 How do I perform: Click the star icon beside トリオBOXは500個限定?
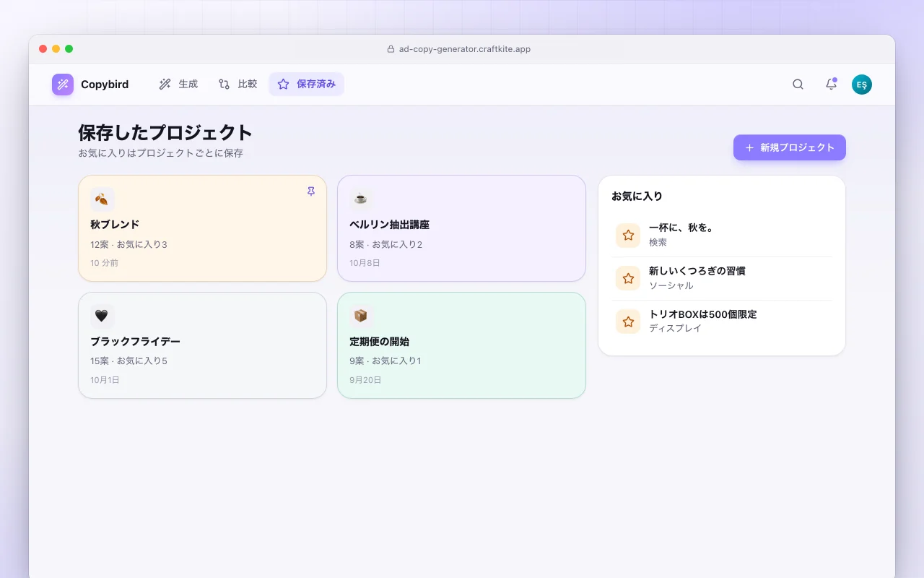tap(628, 322)
